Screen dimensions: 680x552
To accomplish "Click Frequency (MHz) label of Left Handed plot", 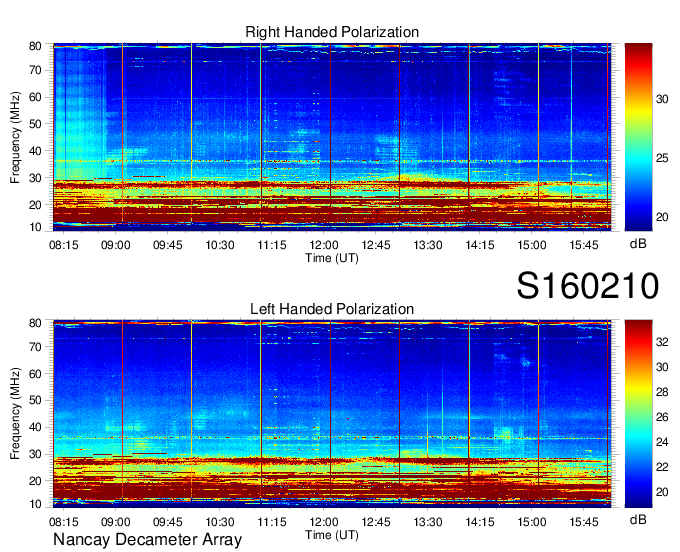I will pyautogui.click(x=15, y=414).
